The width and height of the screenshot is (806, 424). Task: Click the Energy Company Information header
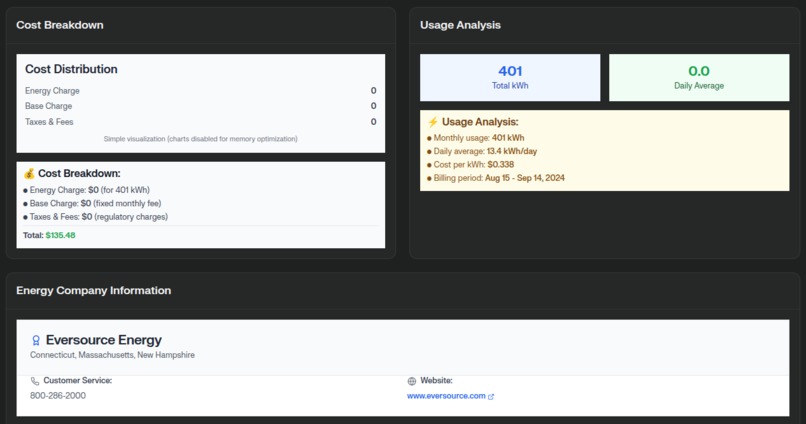(94, 290)
